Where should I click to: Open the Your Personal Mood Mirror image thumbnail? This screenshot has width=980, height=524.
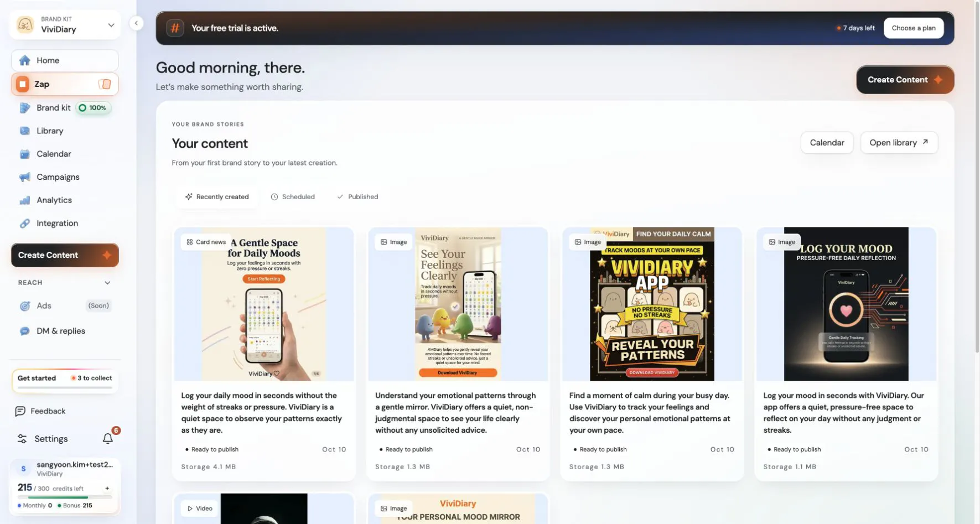coord(458,509)
